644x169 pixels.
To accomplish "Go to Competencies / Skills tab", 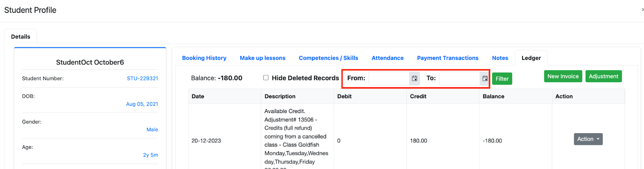I will click(328, 58).
